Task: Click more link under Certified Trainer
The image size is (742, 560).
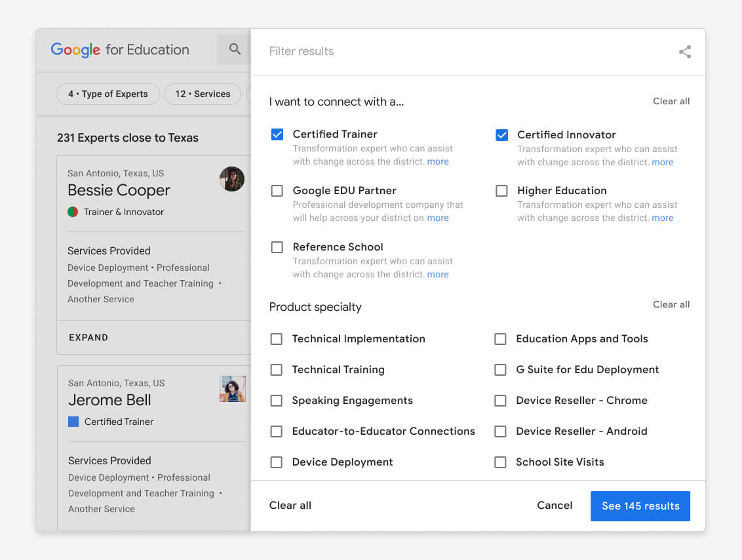Action: click(x=438, y=161)
